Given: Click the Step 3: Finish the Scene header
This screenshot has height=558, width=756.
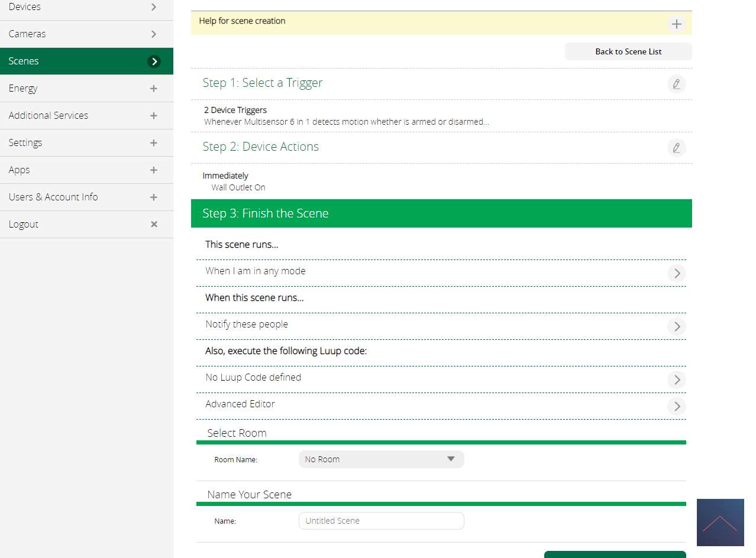Looking at the screenshot, I should click(441, 213).
